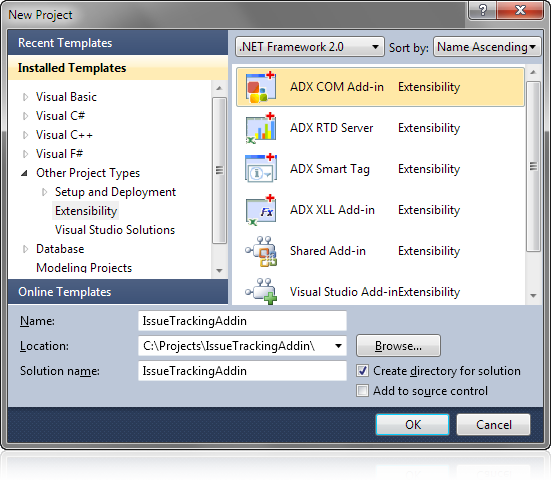The width and height of the screenshot is (551, 480).
Task: Choose the Shared Add-in template icon
Action: [x=261, y=251]
